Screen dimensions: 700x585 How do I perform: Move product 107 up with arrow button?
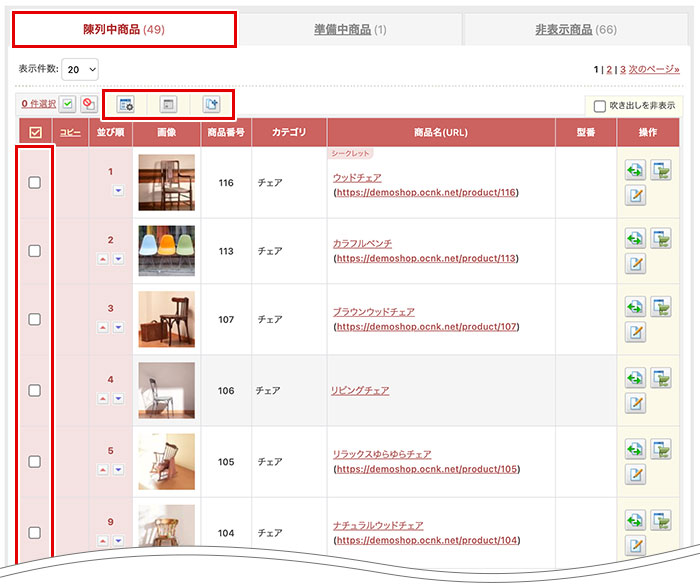click(103, 327)
